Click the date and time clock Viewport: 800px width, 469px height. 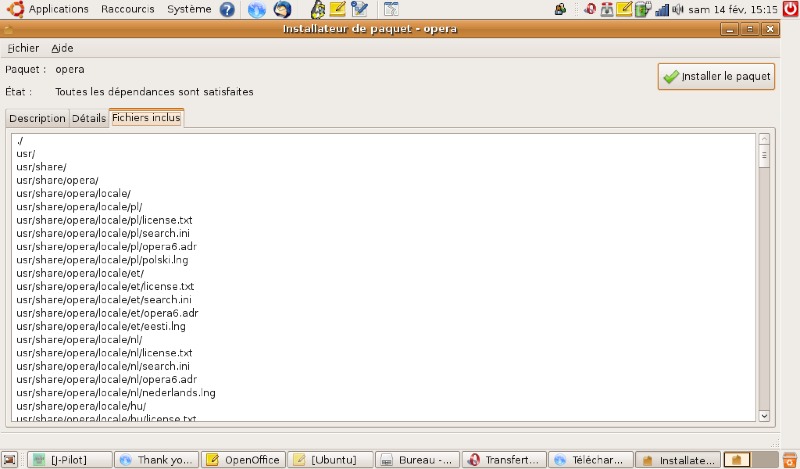click(732, 10)
